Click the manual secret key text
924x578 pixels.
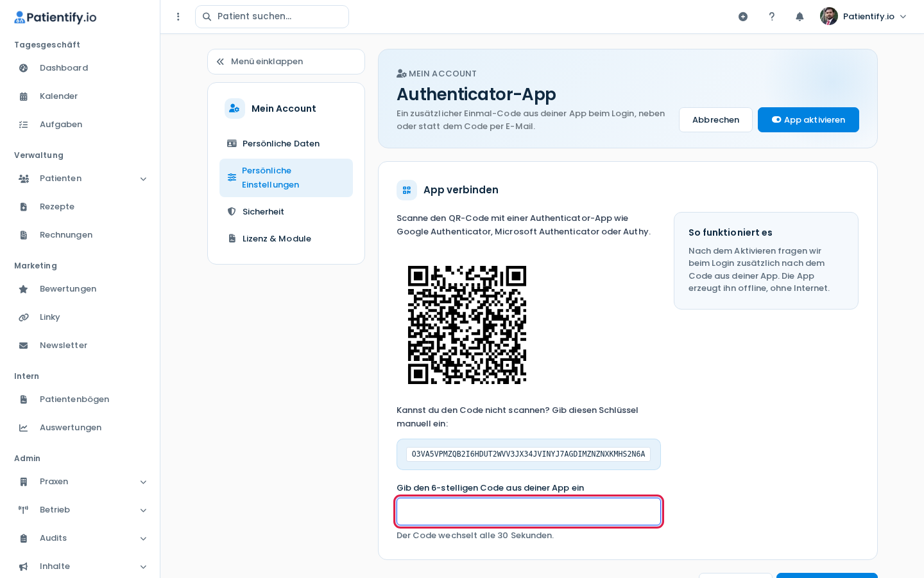click(529, 454)
